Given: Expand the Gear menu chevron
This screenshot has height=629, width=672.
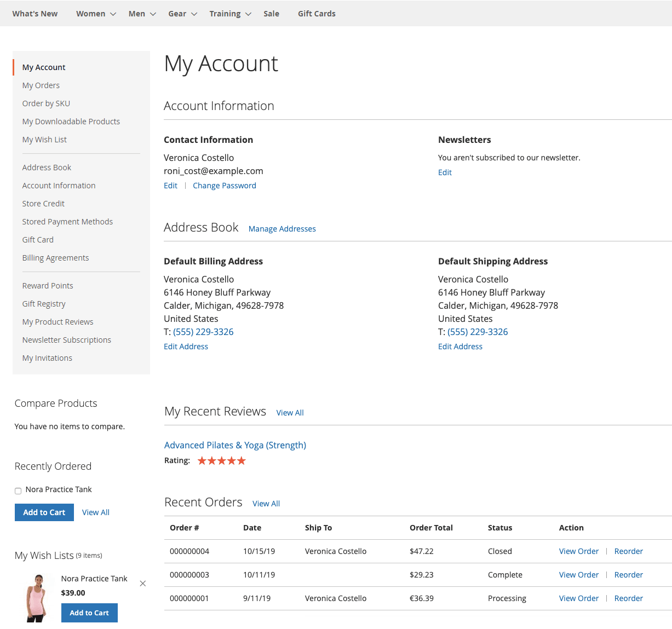Looking at the screenshot, I should coord(194,14).
